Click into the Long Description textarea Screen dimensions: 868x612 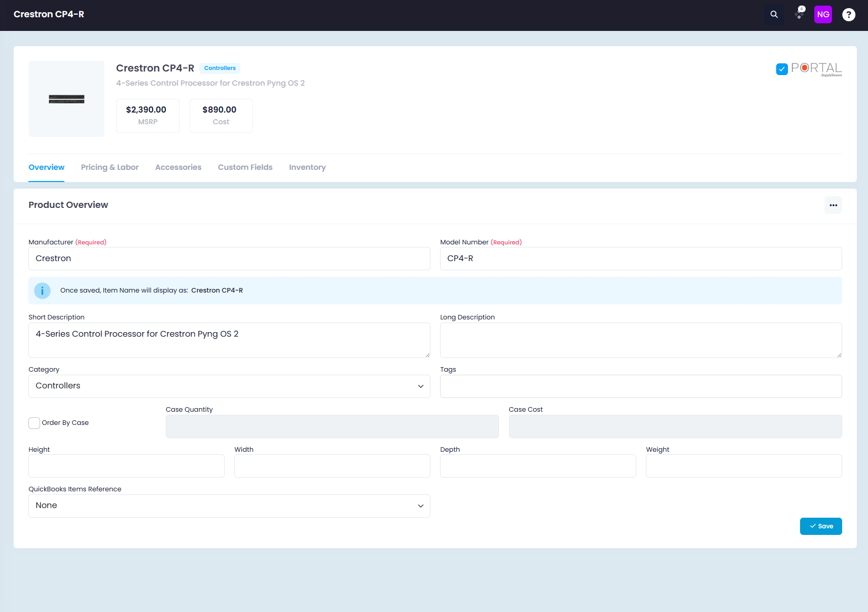641,340
